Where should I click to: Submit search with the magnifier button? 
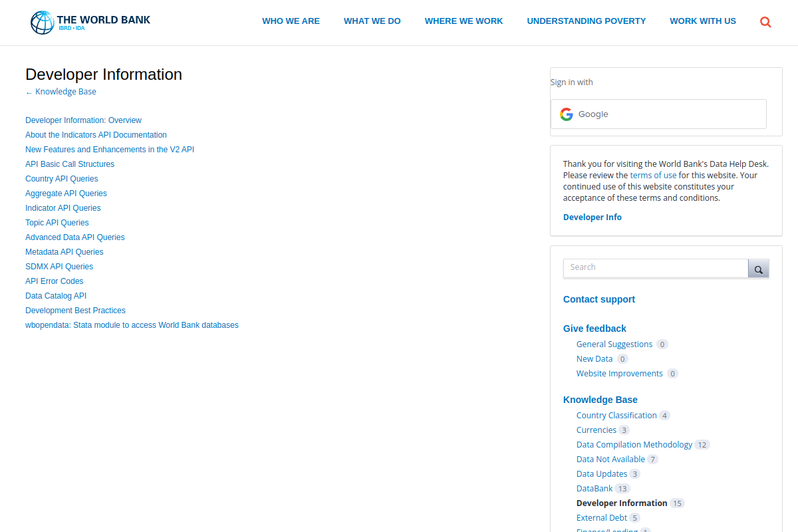point(759,269)
